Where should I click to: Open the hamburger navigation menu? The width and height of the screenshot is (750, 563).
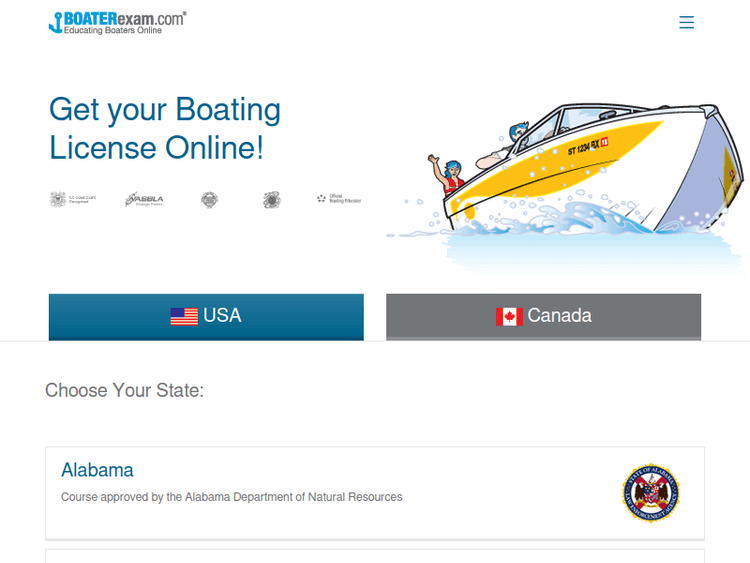pyautogui.click(x=686, y=22)
